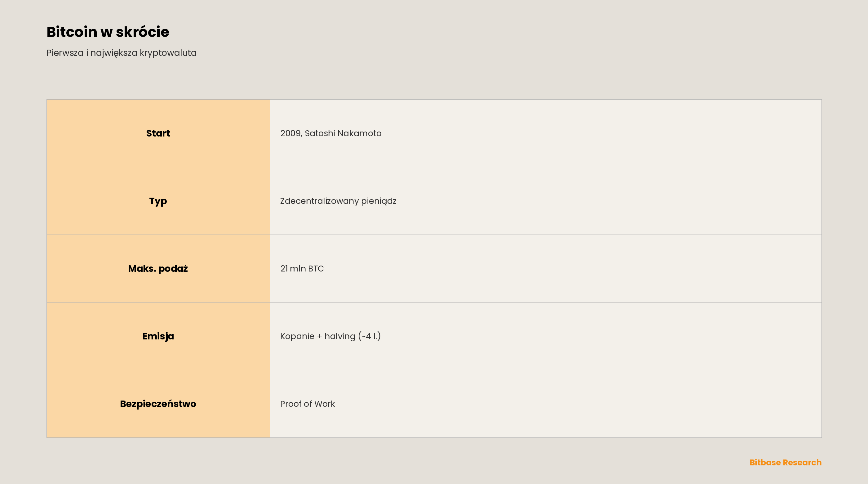Select the Typ label cell
The width and height of the screenshot is (868, 484).
(158, 201)
